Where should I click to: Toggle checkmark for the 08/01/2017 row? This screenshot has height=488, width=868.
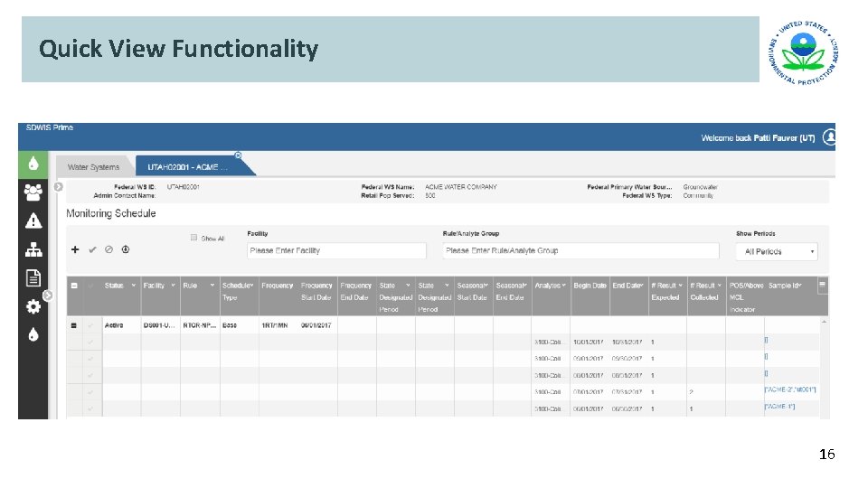coord(90,375)
